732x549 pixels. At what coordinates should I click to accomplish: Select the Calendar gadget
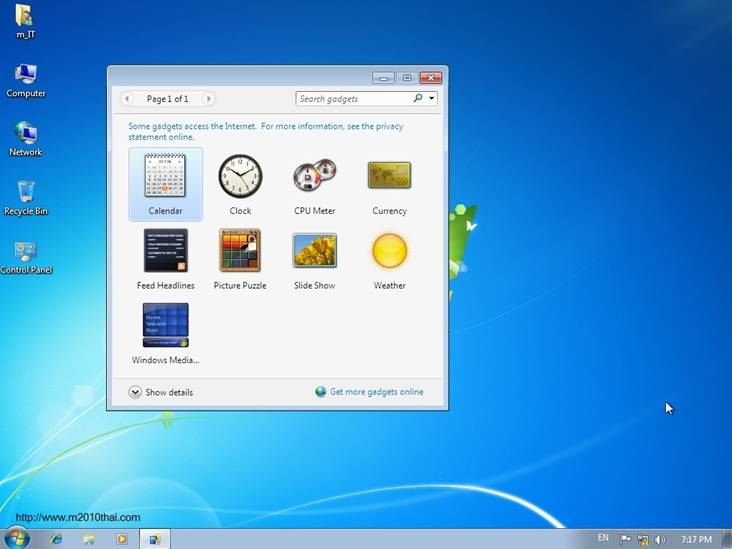(x=165, y=184)
